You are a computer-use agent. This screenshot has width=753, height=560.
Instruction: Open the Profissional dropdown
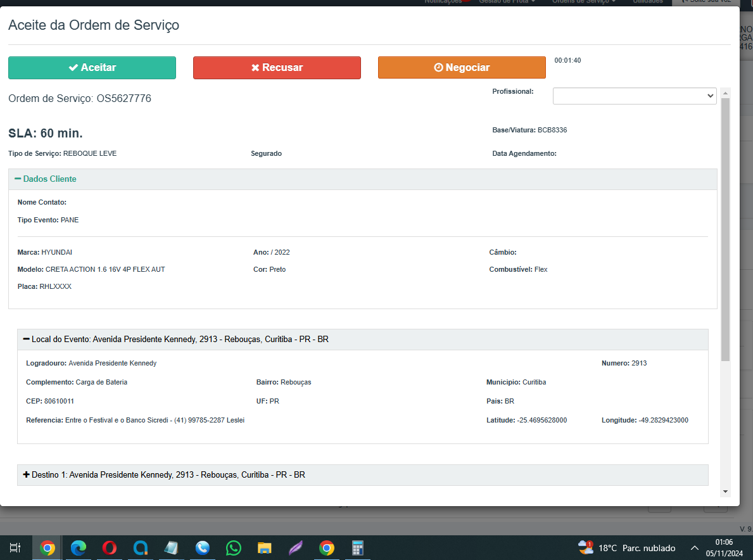click(x=634, y=96)
